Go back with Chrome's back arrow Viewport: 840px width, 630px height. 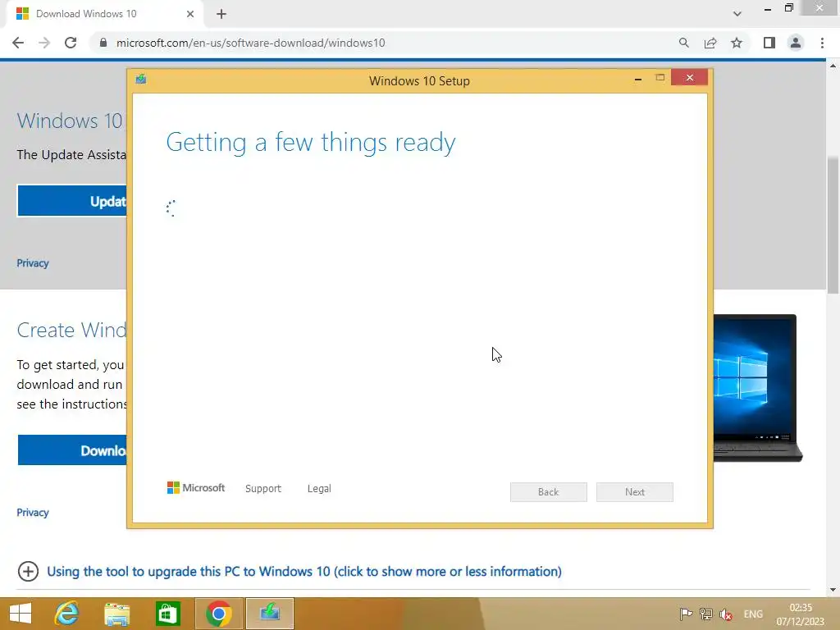18,43
